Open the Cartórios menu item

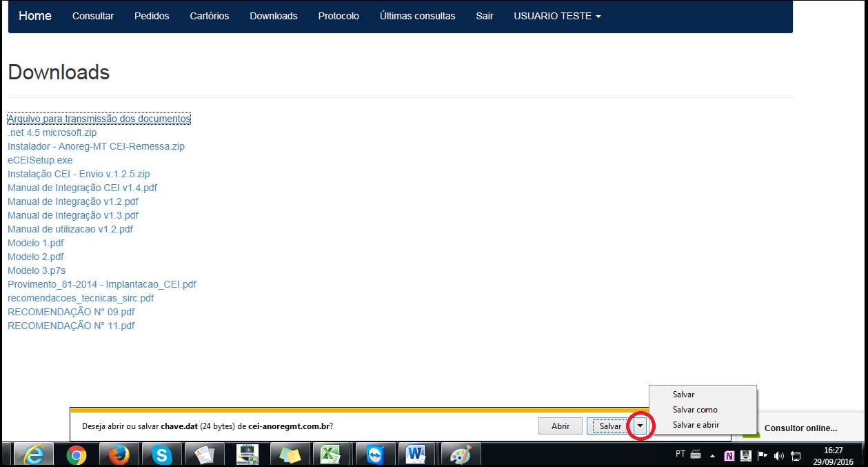tap(210, 16)
